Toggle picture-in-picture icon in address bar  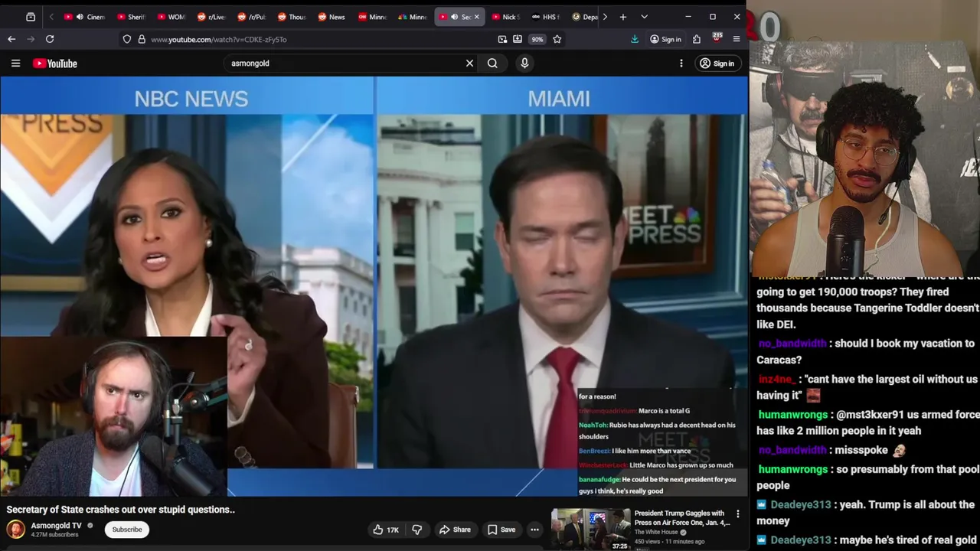(502, 39)
